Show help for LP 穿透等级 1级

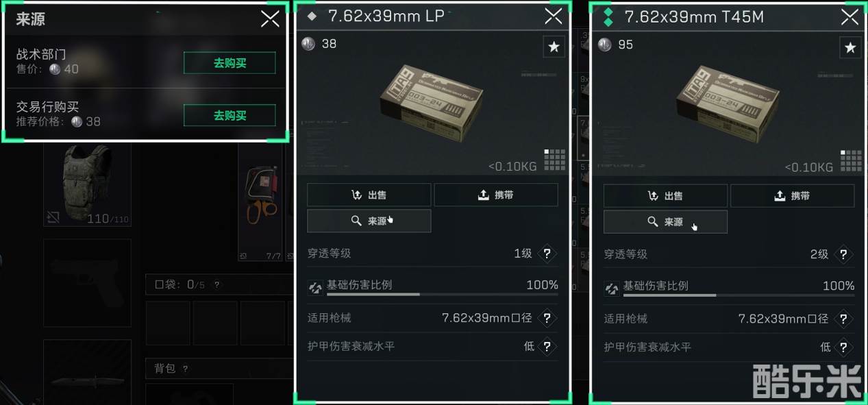pyautogui.click(x=547, y=254)
